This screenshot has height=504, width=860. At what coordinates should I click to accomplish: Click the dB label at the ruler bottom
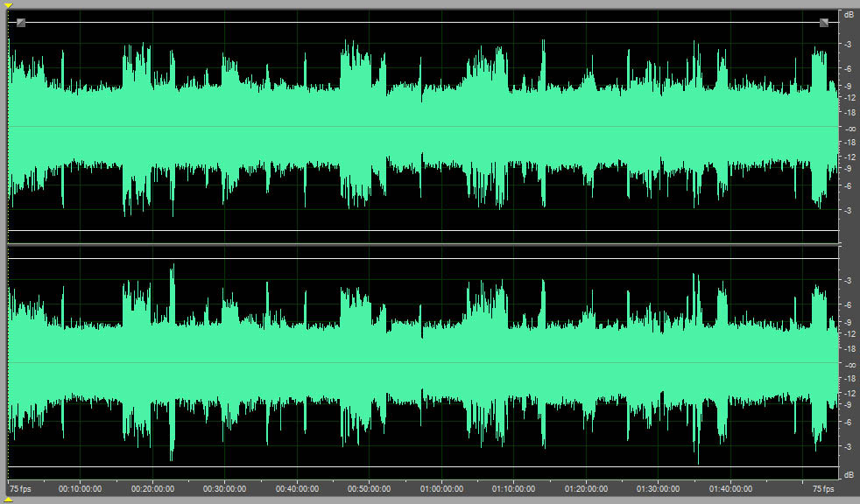point(849,474)
